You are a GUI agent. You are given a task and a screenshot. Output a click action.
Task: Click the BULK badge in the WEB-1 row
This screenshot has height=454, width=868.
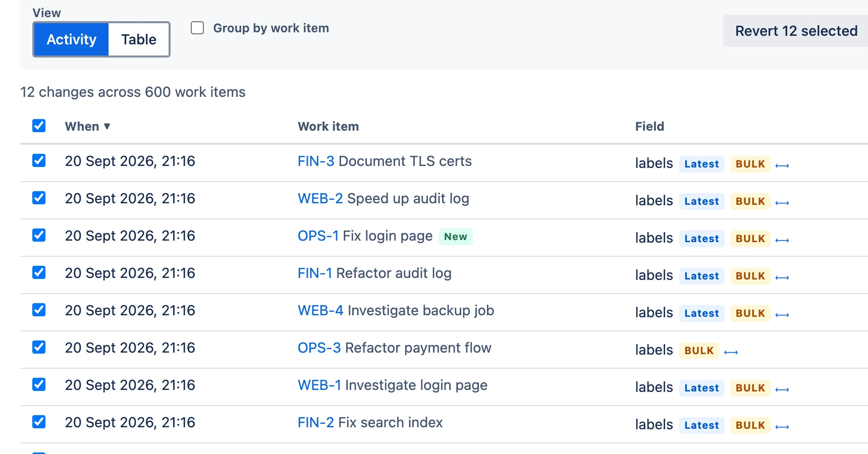pos(750,388)
